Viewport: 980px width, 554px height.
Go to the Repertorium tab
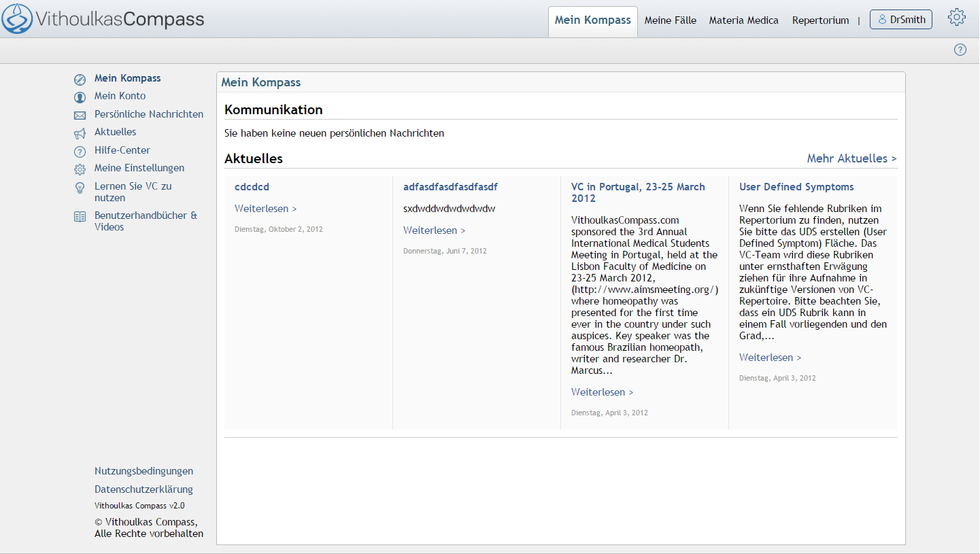820,20
